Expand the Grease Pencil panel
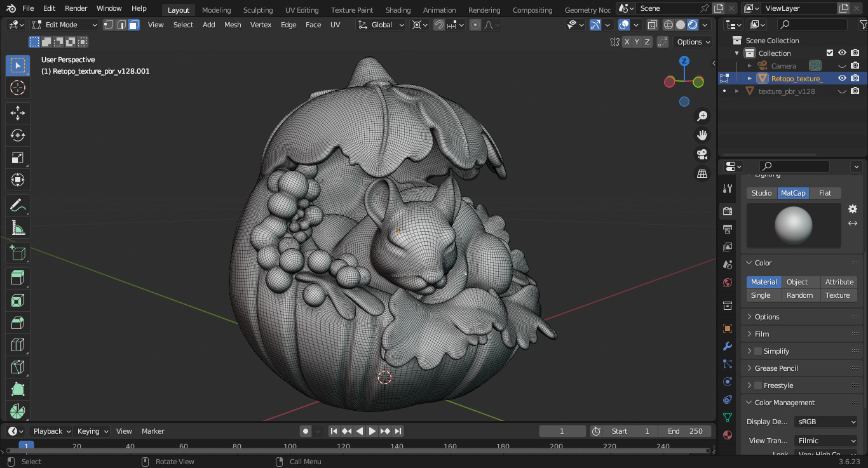This screenshot has width=868, height=468. pyautogui.click(x=776, y=368)
